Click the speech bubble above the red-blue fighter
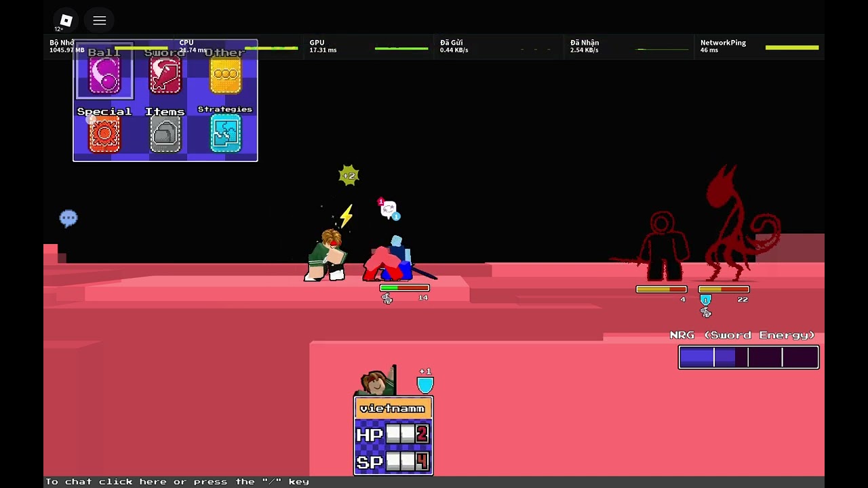 (389, 209)
